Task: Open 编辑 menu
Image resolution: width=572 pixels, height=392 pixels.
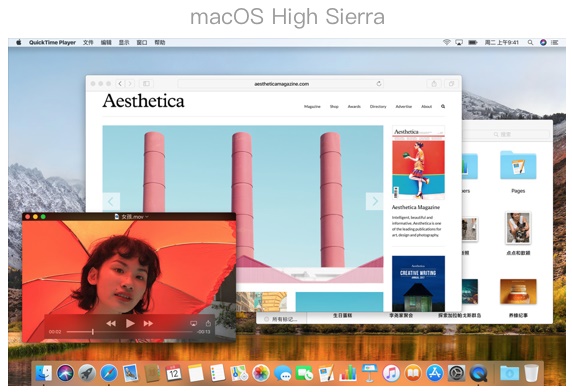Action: click(106, 42)
